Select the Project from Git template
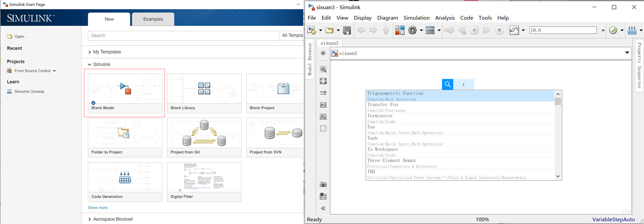Screen dimensions: 644x224 coord(204,138)
